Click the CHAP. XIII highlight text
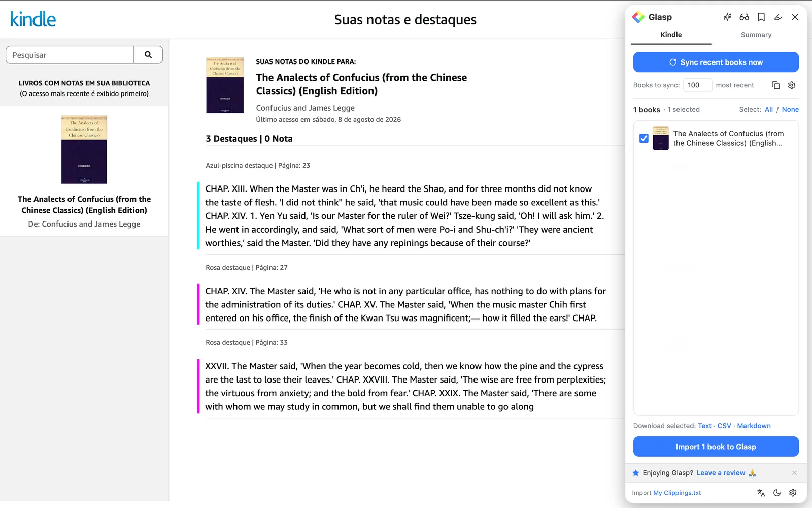Screen dimensions: 812x508 coord(404,216)
